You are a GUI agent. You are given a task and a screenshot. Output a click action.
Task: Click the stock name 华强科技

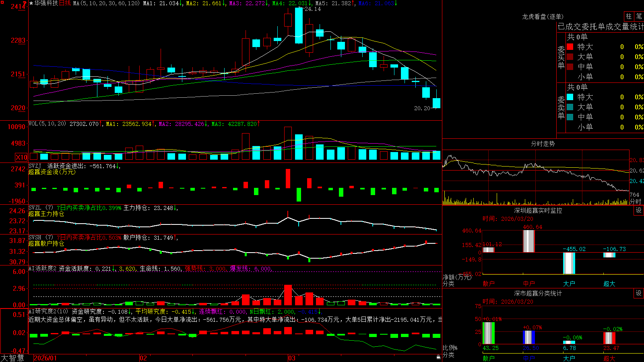click(x=46, y=3)
